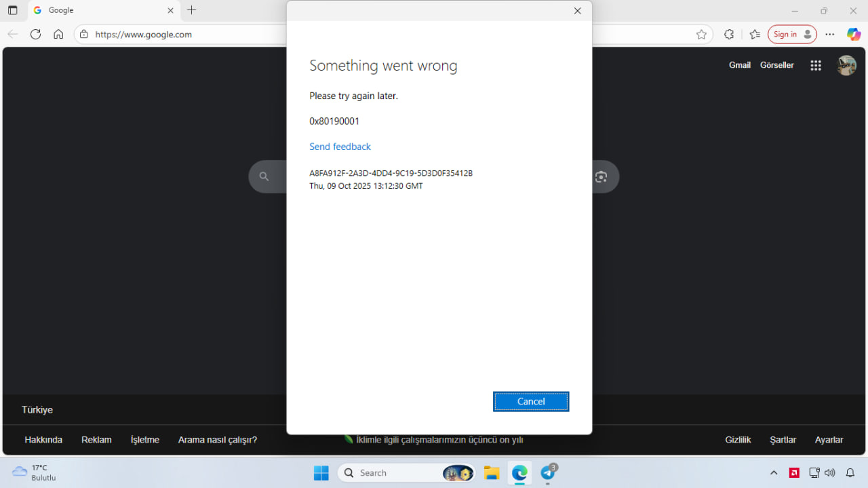
Task: Switch to Microsoft Edge taskbar icon
Action: point(519,473)
